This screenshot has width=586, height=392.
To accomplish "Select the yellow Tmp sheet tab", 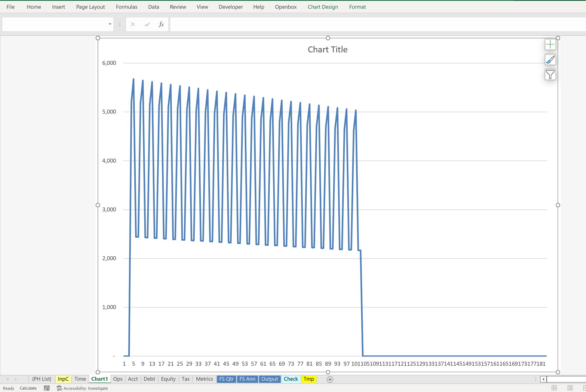I will [309, 379].
